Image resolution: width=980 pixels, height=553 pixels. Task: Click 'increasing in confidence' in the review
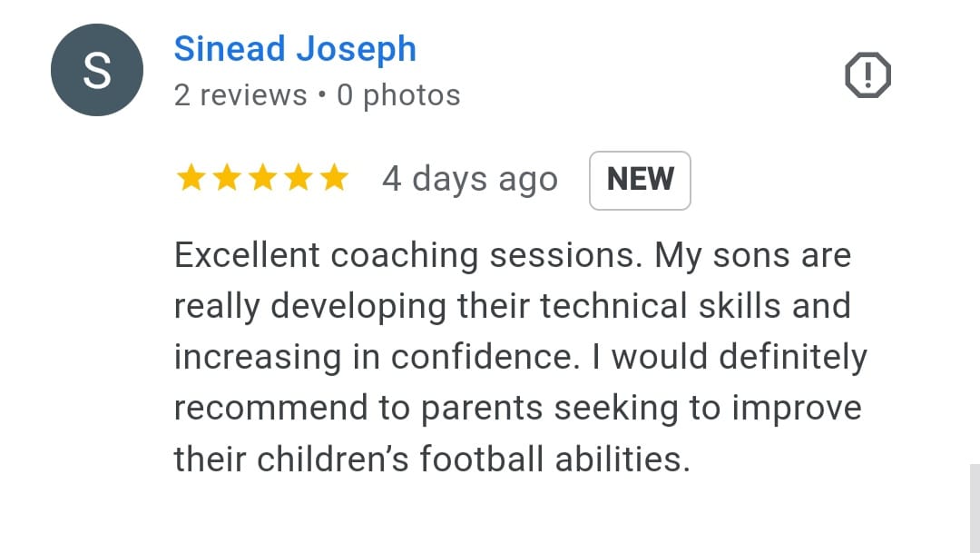pyautogui.click(x=373, y=357)
